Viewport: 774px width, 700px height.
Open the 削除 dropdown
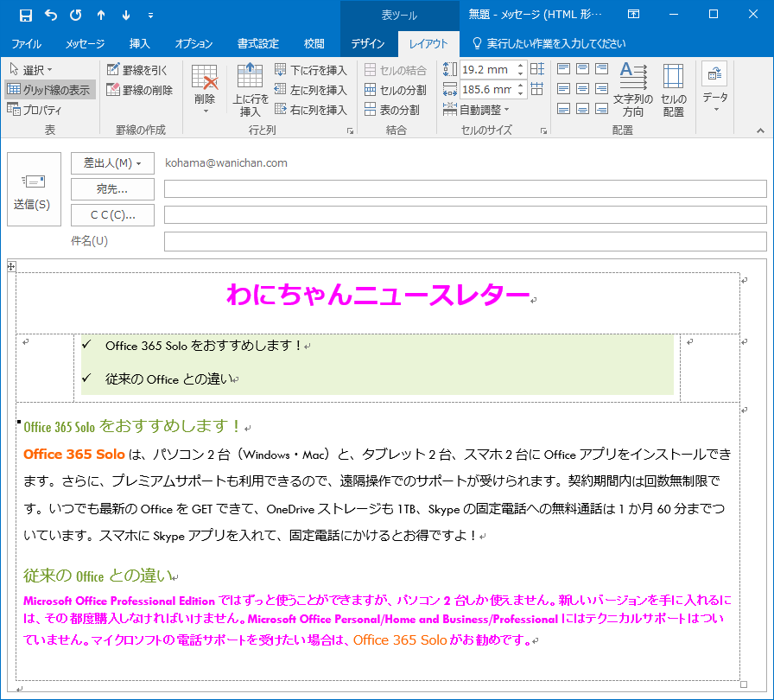coord(205,90)
